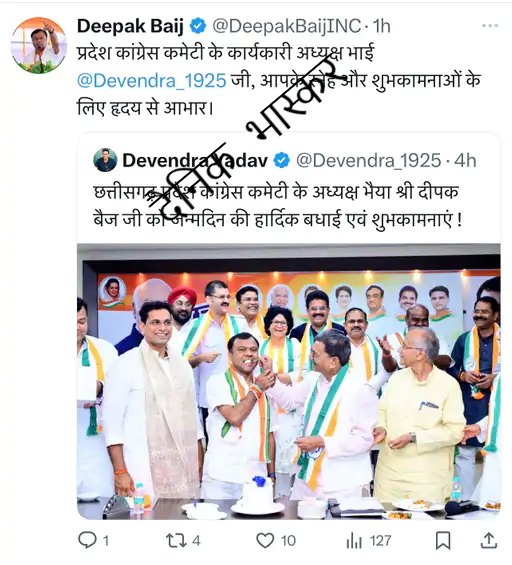Click Deepak Baij's verified badge
The height and width of the screenshot is (565, 512).
[197, 26]
